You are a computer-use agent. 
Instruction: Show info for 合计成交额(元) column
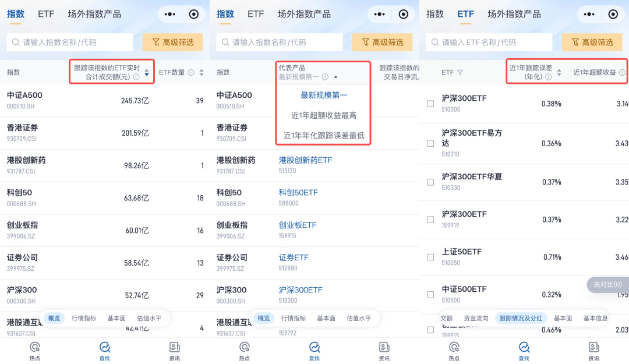coord(136,77)
